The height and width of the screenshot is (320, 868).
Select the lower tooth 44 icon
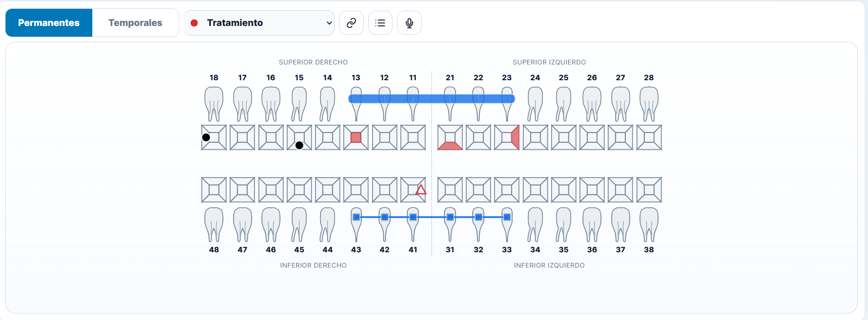[328, 224]
